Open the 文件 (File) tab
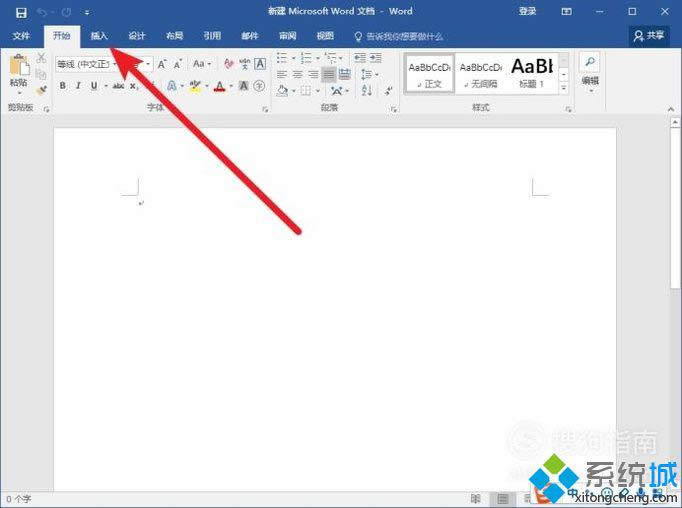The height and width of the screenshot is (508, 682). [x=21, y=36]
